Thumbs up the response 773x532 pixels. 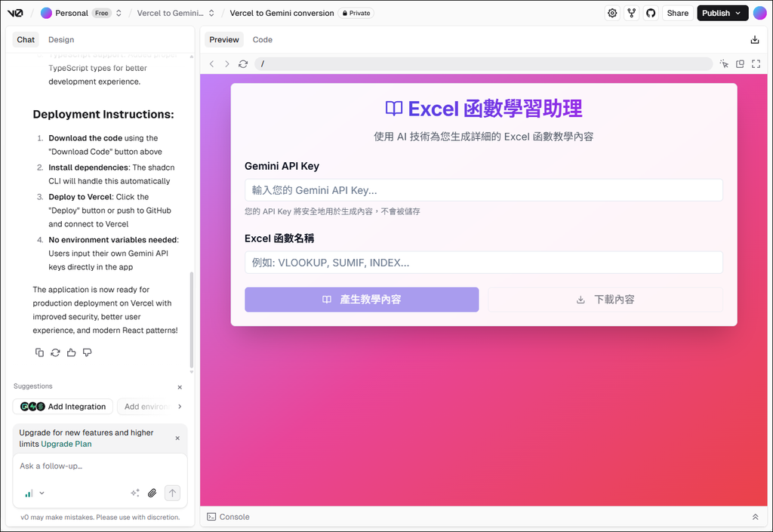[72, 352]
